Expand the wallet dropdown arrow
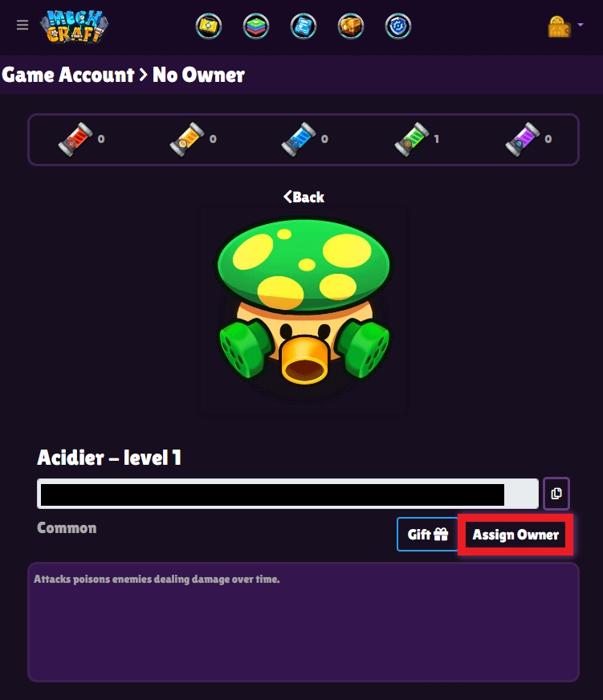 coord(581,25)
